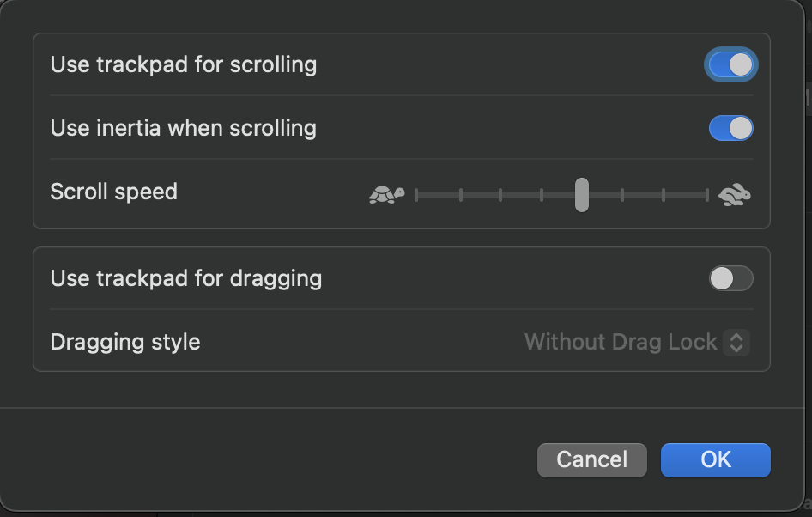The image size is (812, 517).
Task: Click the Scroll speed label
Action: click(113, 192)
